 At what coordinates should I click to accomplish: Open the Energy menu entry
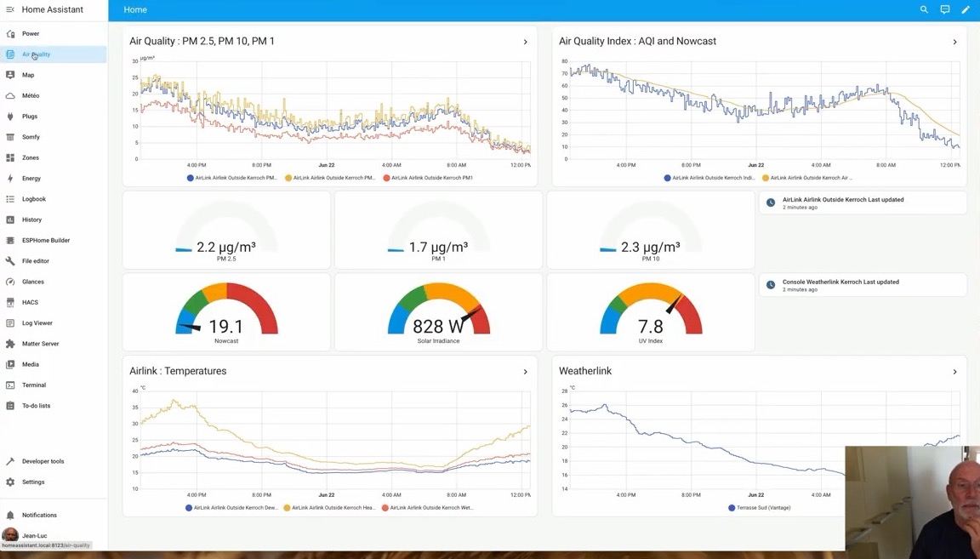click(54, 178)
